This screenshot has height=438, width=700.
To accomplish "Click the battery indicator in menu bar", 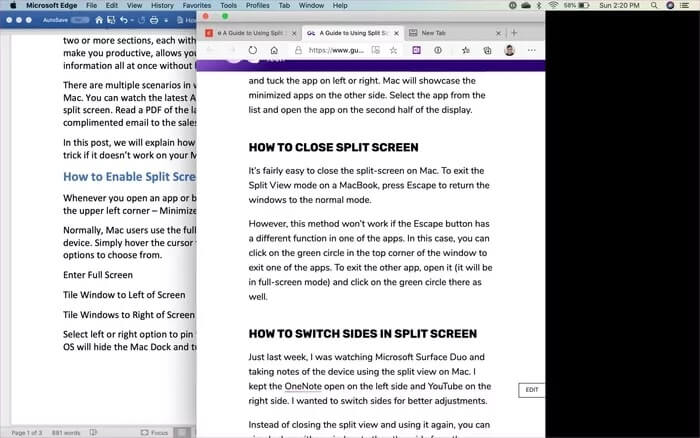I will click(x=577, y=5).
